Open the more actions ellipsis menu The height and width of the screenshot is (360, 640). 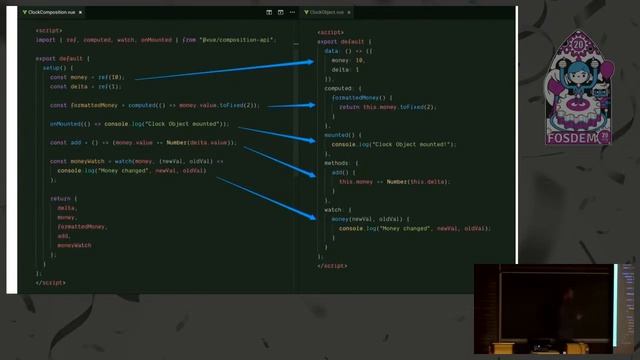(292, 13)
